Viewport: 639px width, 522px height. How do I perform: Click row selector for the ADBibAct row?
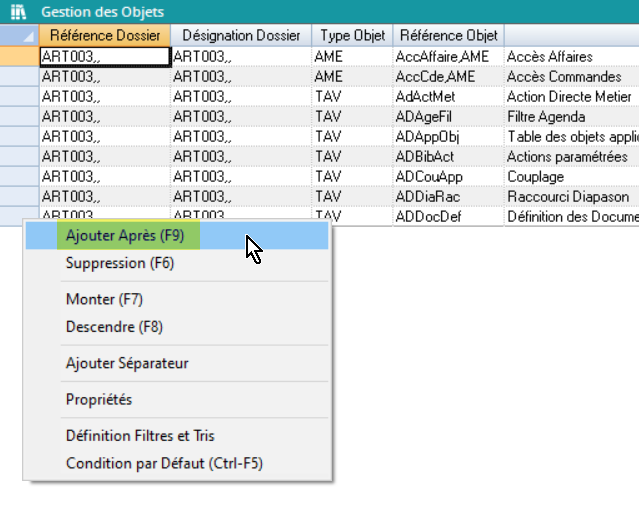pos(19,157)
